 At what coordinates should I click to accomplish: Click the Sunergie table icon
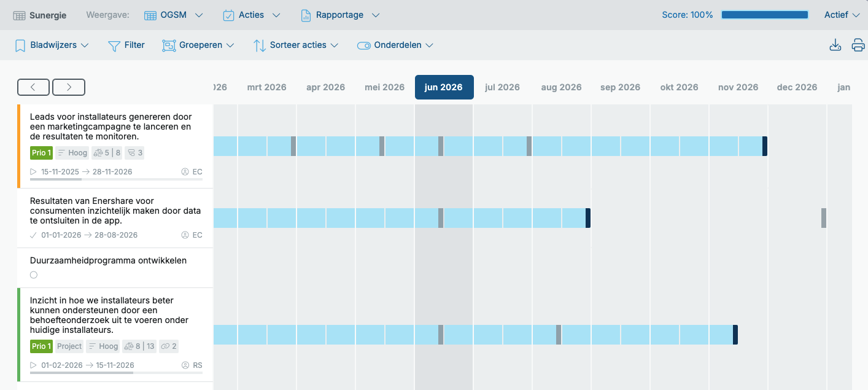coord(20,15)
